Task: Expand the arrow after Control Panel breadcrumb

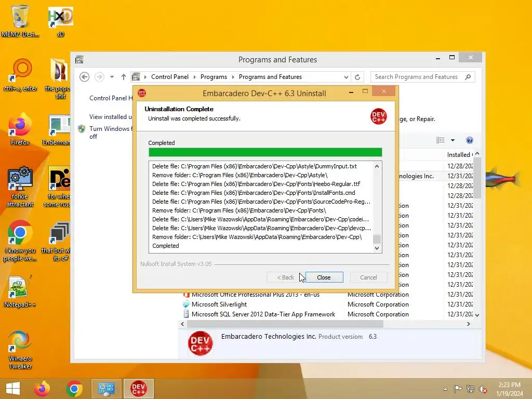Action: (x=194, y=77)
